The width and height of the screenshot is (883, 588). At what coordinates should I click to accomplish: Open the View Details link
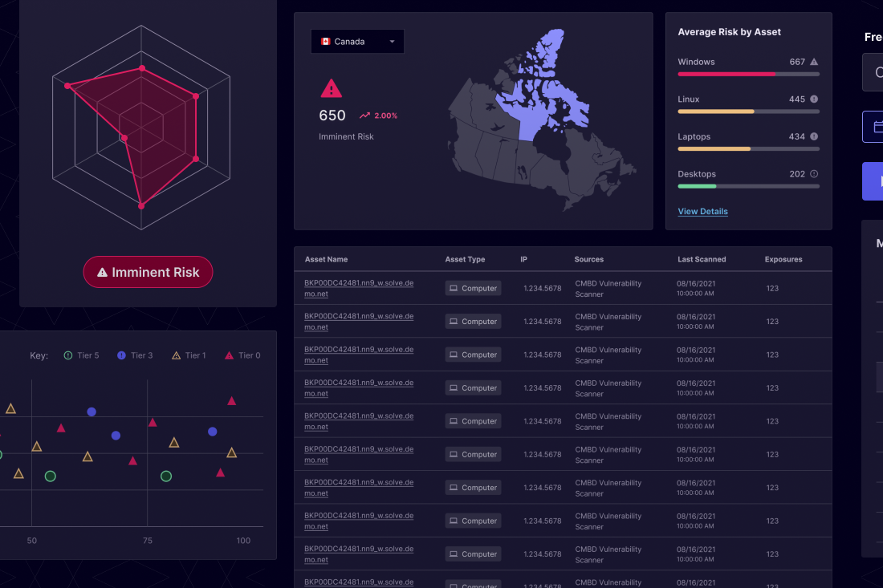click(x=702, y=212)
